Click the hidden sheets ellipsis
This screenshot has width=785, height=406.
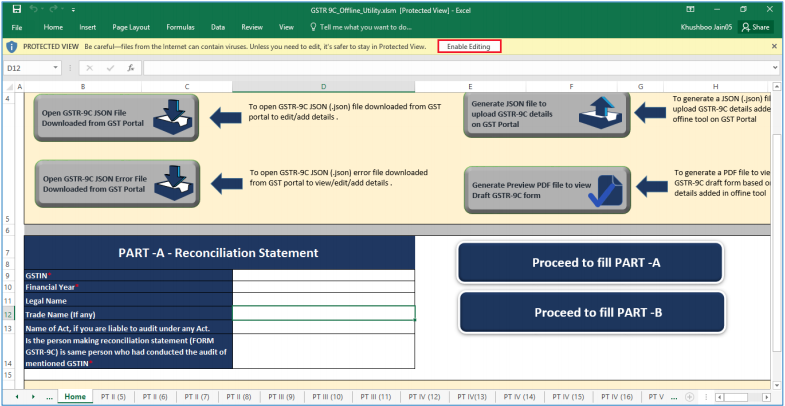49,397
